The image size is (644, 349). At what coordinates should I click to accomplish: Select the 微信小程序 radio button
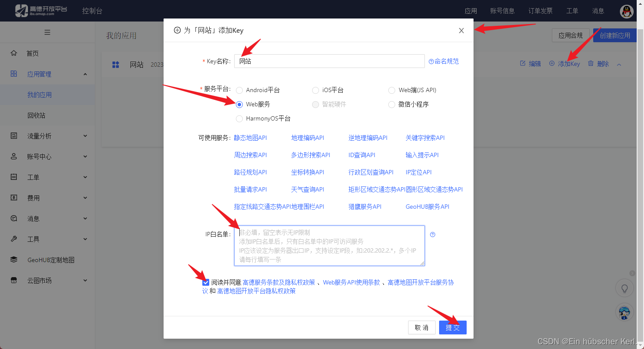392,105
